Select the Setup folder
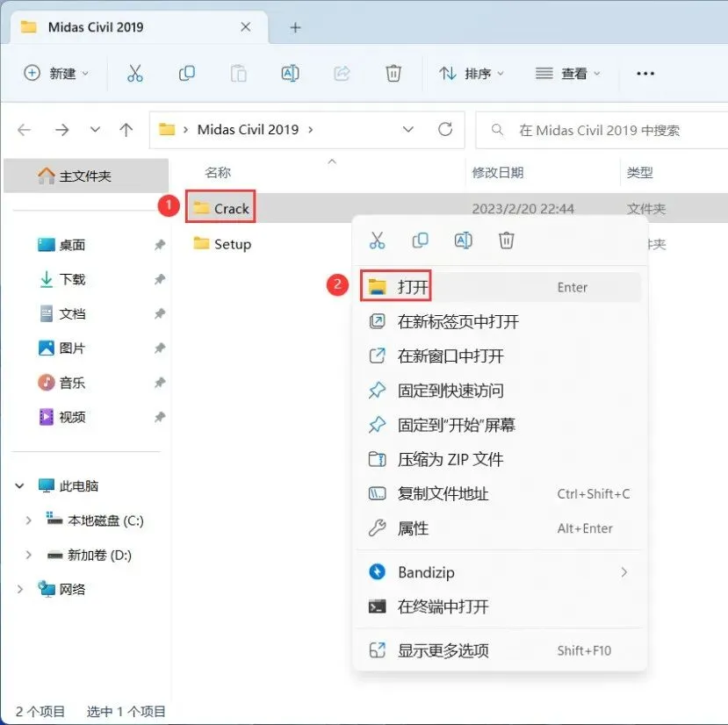 222,244
